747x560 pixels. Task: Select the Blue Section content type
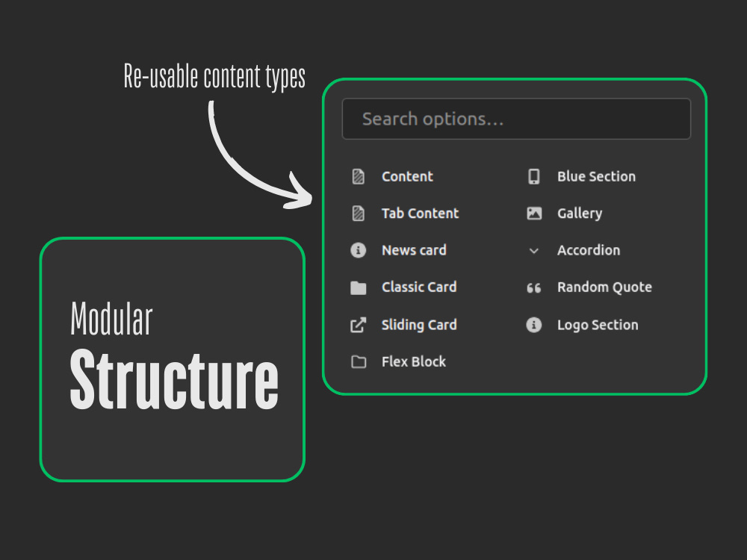tap(596, 176)
